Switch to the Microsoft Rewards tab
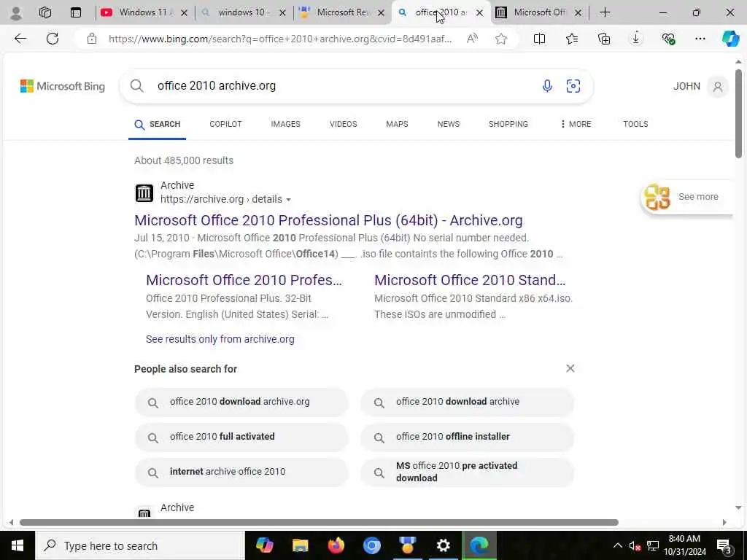Image resolution: width=747 pixels, height=560 pixels. point(341,12)
